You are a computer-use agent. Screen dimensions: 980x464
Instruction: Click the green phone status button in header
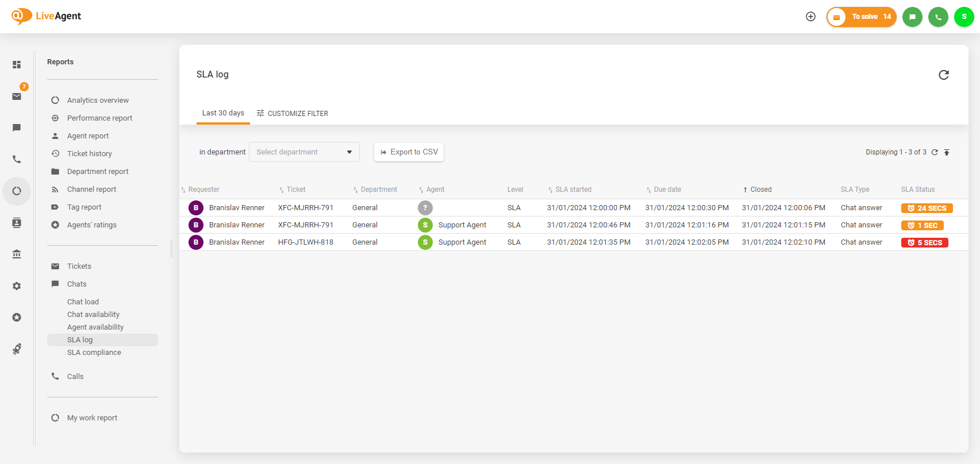[x=938, y=17]
